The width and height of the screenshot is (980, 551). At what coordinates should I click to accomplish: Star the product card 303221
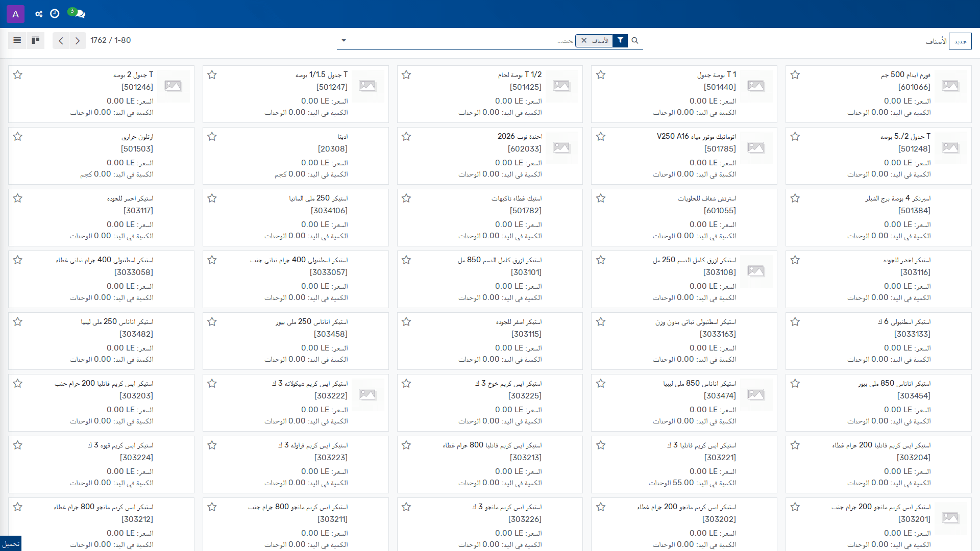tap(601, 445)
